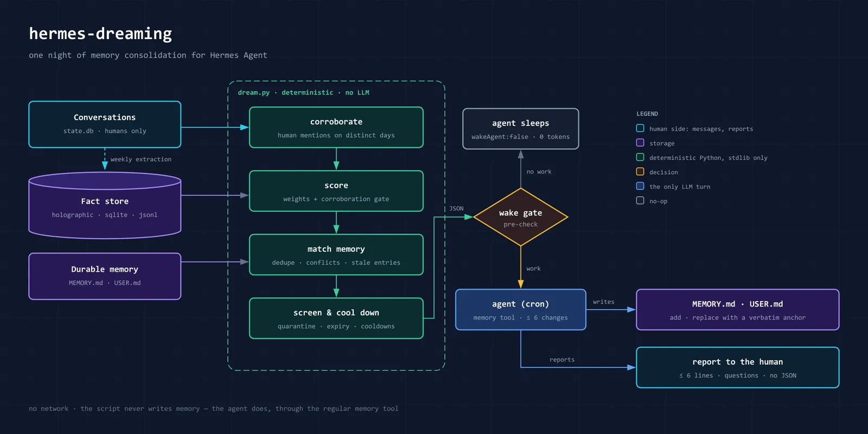The image size is (868, 434).
Task: Select the report to the human box
Action: (x=738, y=367)
